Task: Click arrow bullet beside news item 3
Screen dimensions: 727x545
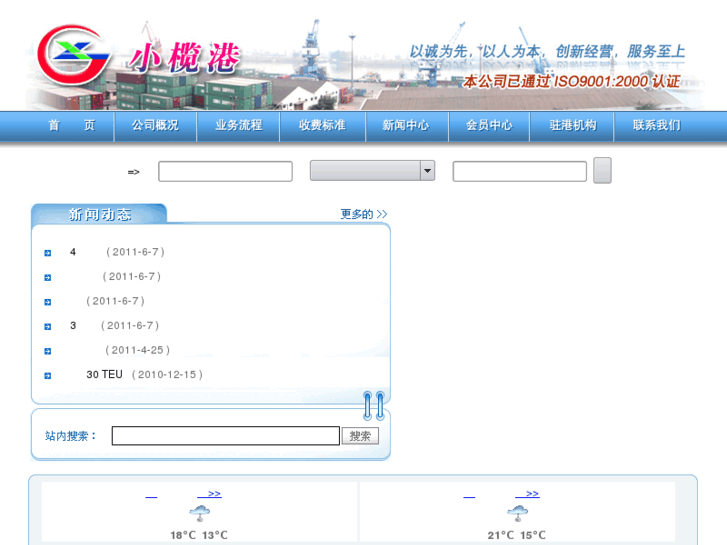Action: (47, 327)
